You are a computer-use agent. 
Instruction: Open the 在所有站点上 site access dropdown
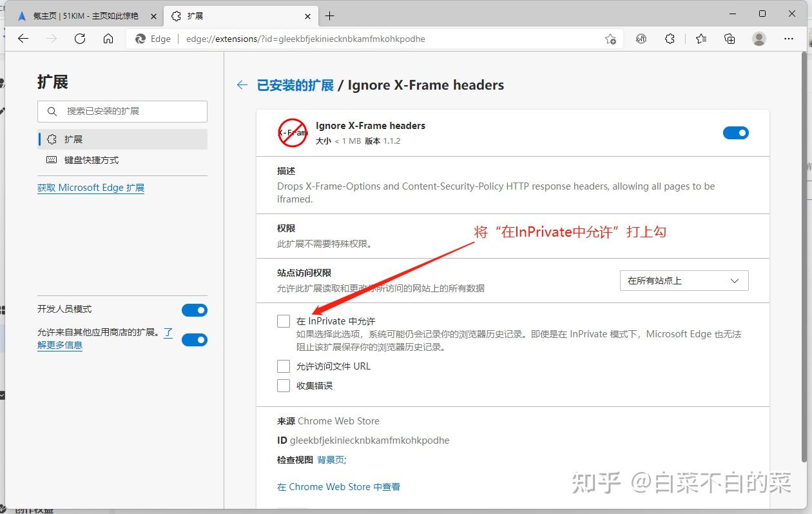click(683, 281)
